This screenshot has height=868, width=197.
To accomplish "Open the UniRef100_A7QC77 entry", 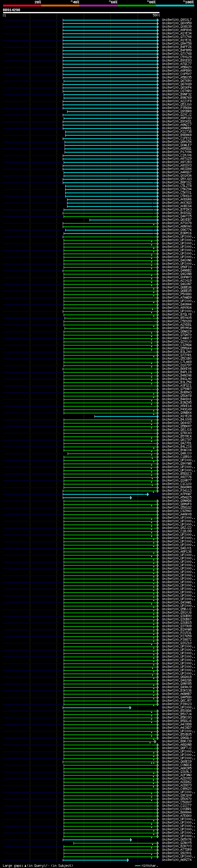I will coord(176,64).
